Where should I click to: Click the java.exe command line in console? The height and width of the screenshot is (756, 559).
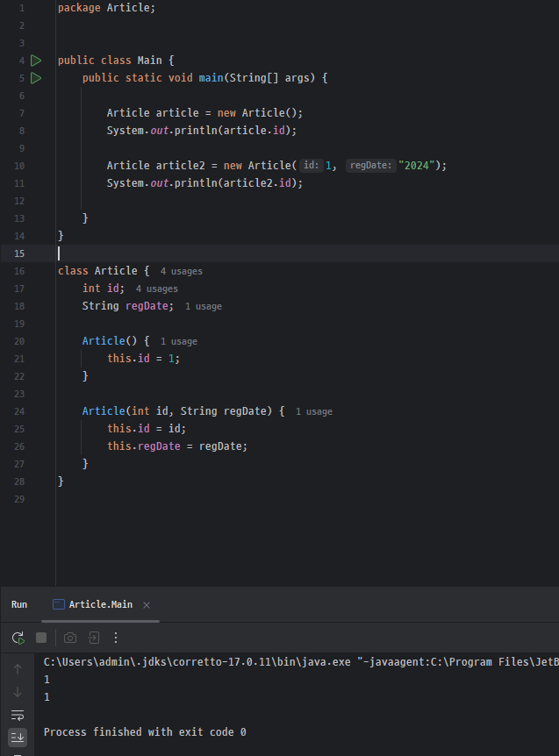[301, 662]
